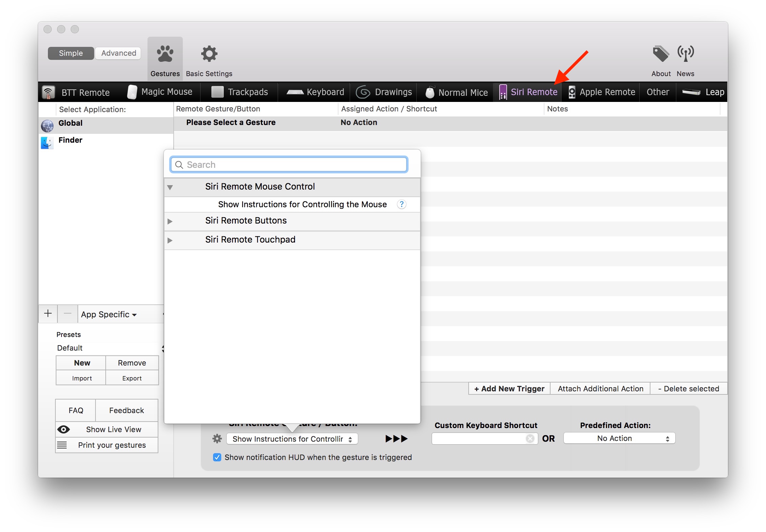Screen dimensions: 766x532
Task: Click the About tag icon
Action: pyautogui.click(x=660, y=54)
